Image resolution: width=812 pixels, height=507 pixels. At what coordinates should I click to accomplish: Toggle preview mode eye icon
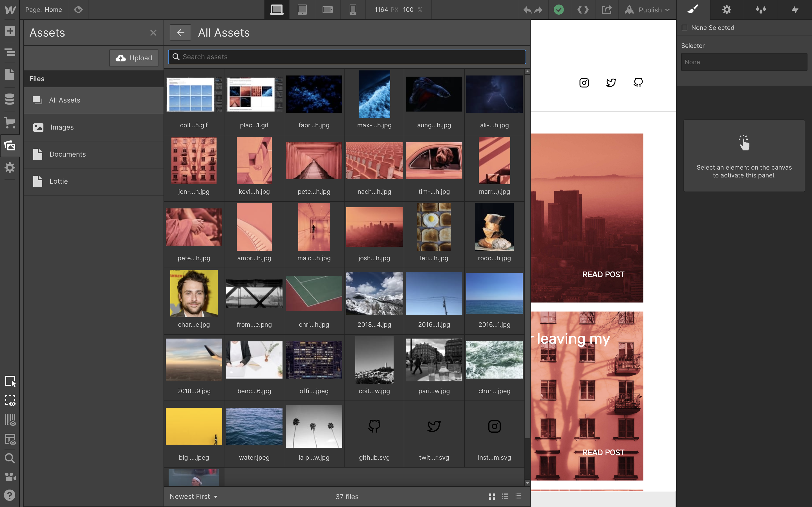pyautogui.click(x=78, y=10)
